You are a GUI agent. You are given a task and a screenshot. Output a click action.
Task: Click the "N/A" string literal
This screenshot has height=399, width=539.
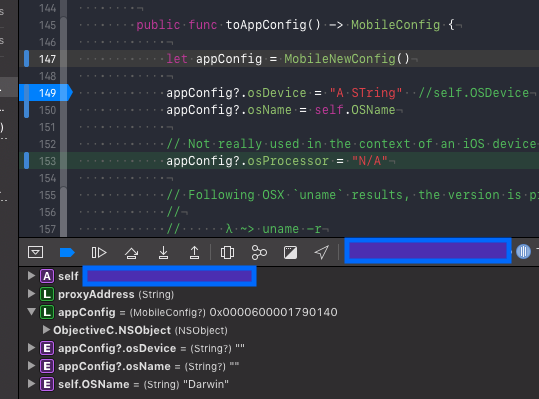(370, 161)
